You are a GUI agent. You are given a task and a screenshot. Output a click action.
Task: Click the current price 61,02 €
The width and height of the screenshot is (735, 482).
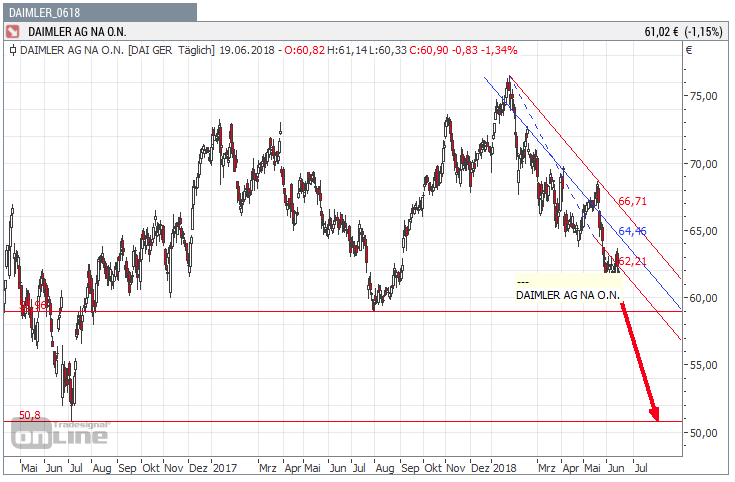pos(661,32)
